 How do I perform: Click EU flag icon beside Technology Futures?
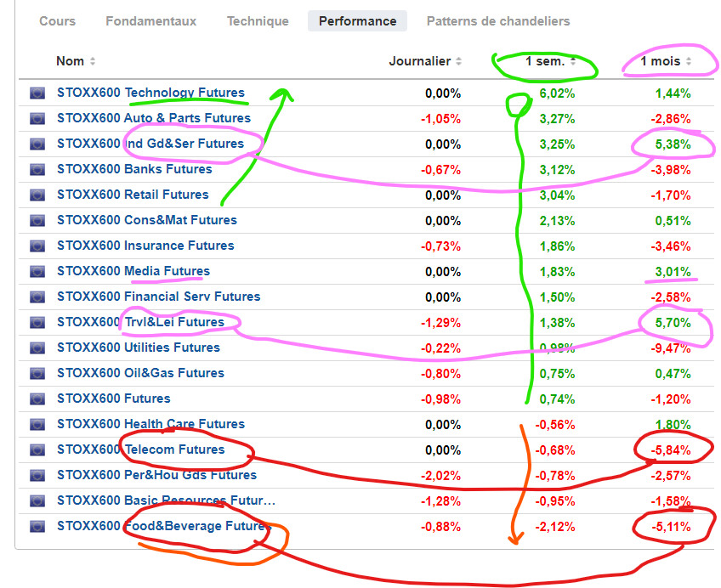point(37,93)
